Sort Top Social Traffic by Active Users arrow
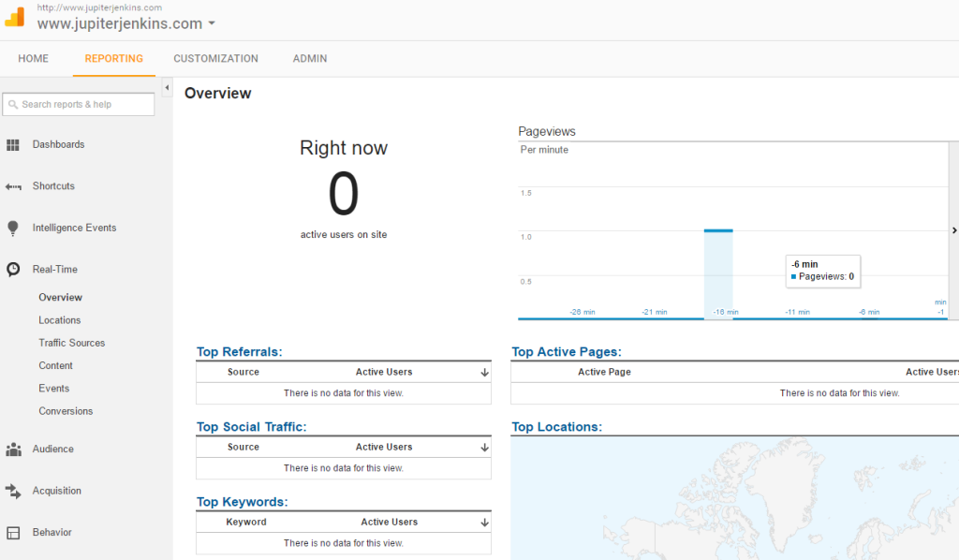 click(484, 448)
